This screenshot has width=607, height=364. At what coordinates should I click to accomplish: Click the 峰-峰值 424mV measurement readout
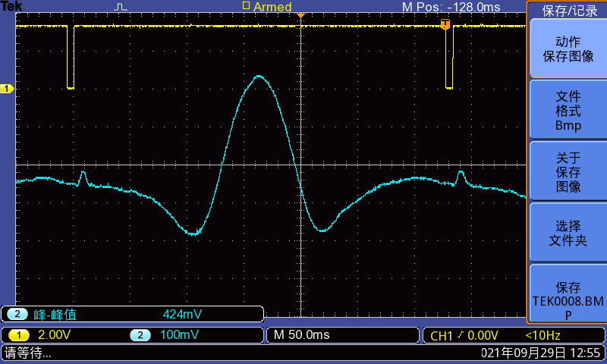(133, 314)
